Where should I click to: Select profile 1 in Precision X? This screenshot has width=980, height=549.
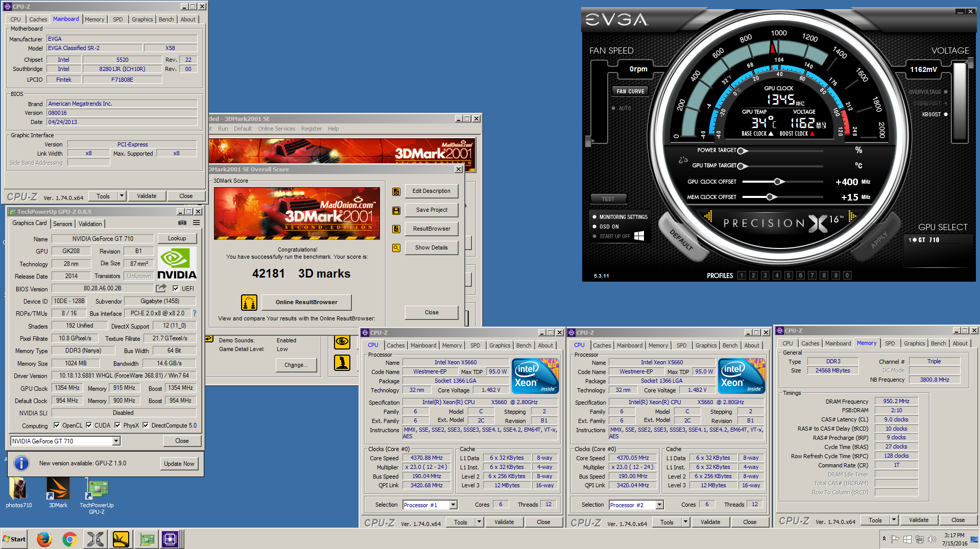point(742,276)
